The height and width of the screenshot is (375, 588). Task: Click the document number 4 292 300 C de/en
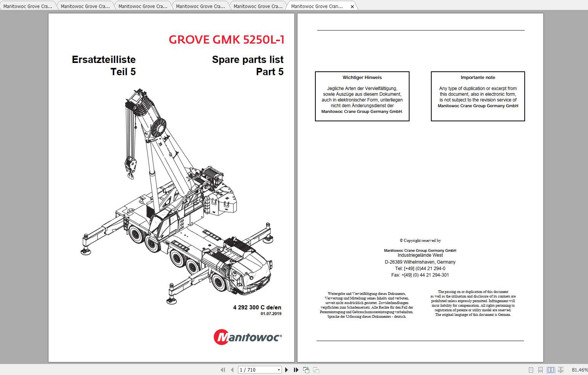pyautogui.click(x=257, y=307)
